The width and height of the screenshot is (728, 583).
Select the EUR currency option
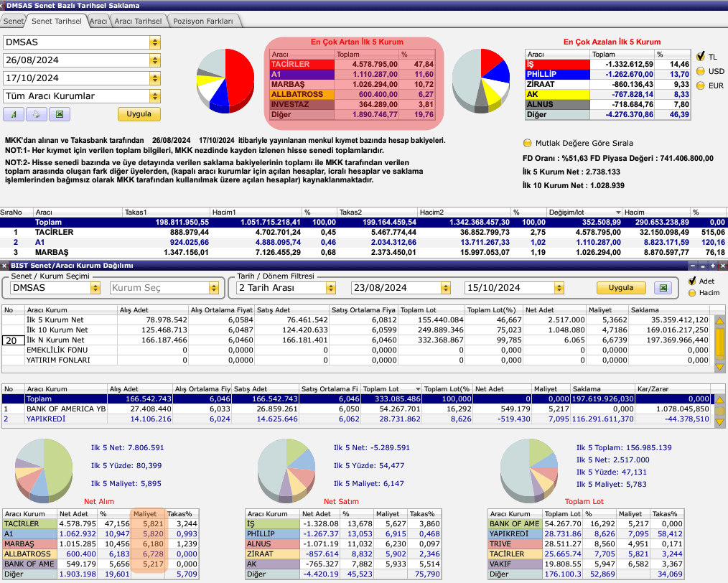701,85
